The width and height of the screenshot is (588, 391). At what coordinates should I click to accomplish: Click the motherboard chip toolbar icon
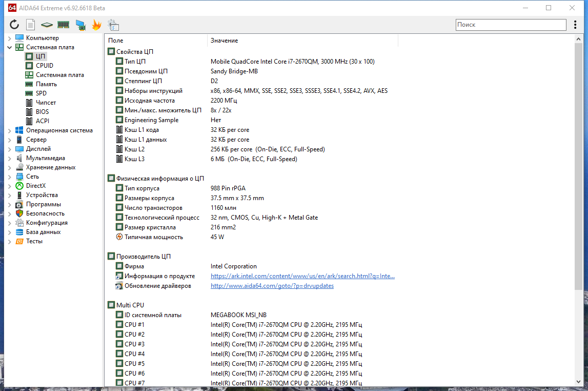(47, 25)
